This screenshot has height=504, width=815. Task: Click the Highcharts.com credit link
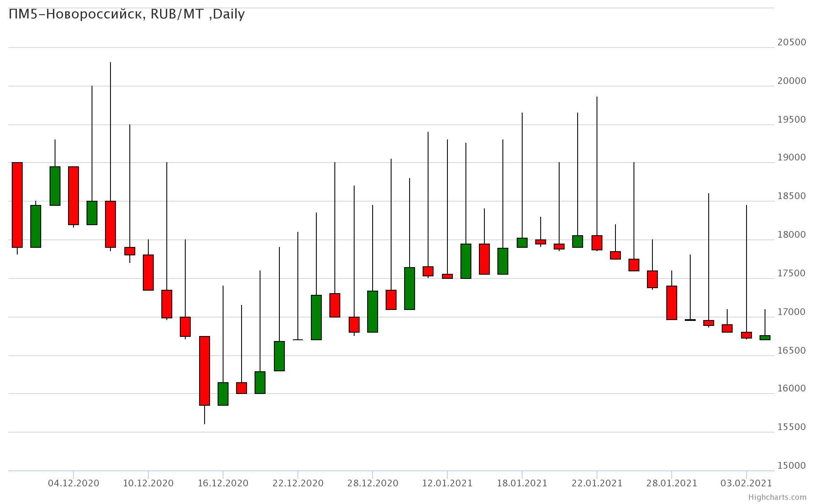click(777, 497)
